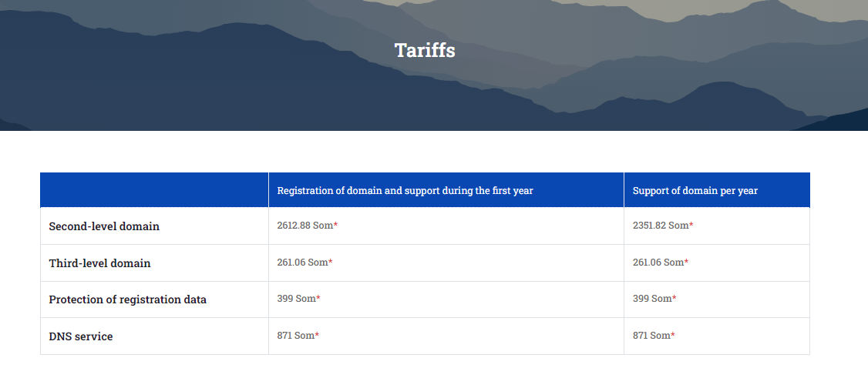Click the 261.06 Som yearly support price

[x=658, y=263]
